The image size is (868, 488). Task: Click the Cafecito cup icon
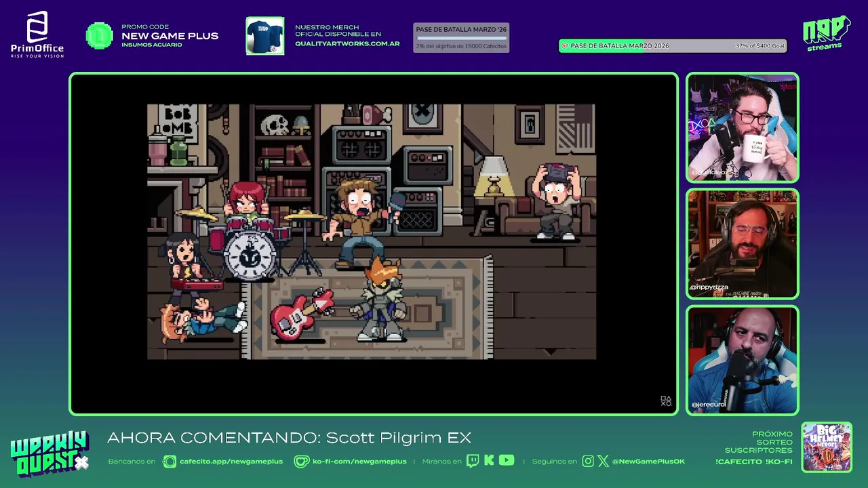(170, 462)
